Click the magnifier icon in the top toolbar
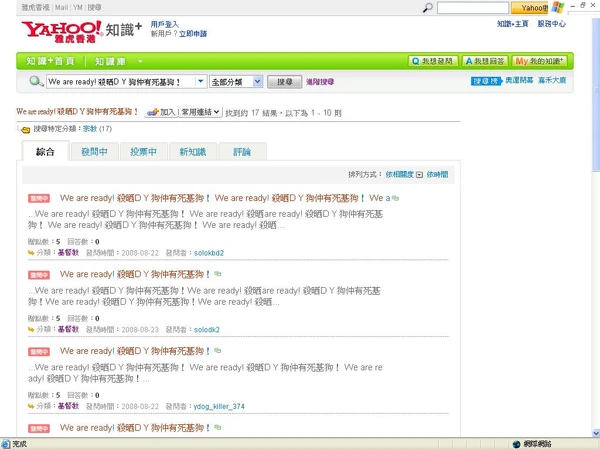Viewport: 600px width, 450px height. click(427, 7)
